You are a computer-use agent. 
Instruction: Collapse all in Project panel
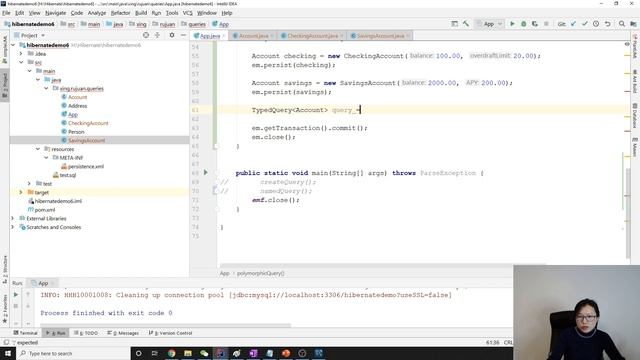coord(157,36)
